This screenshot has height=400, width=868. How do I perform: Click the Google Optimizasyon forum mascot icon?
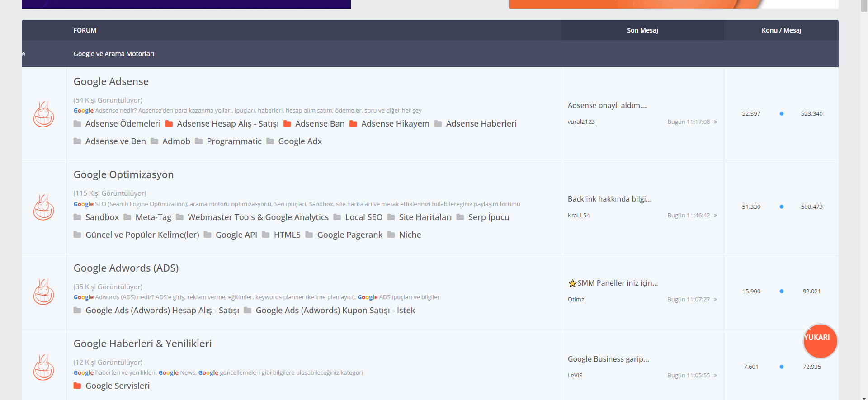pos(44,207)
